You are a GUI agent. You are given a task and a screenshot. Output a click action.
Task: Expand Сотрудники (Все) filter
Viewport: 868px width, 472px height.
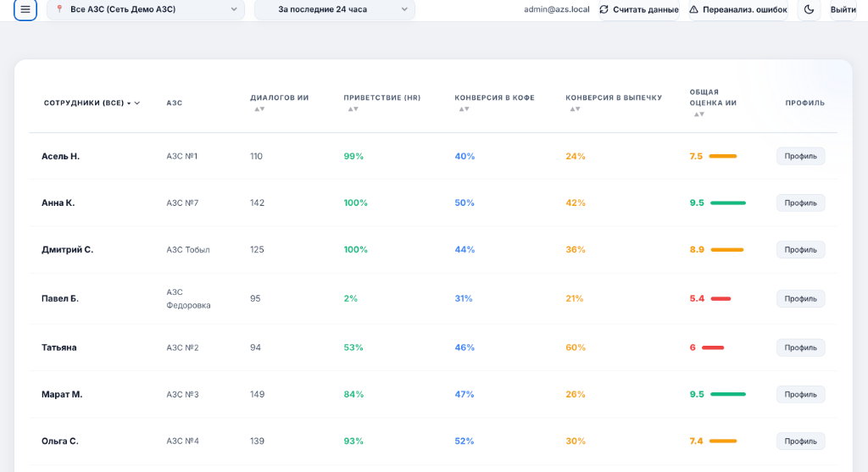coord(92,103)
